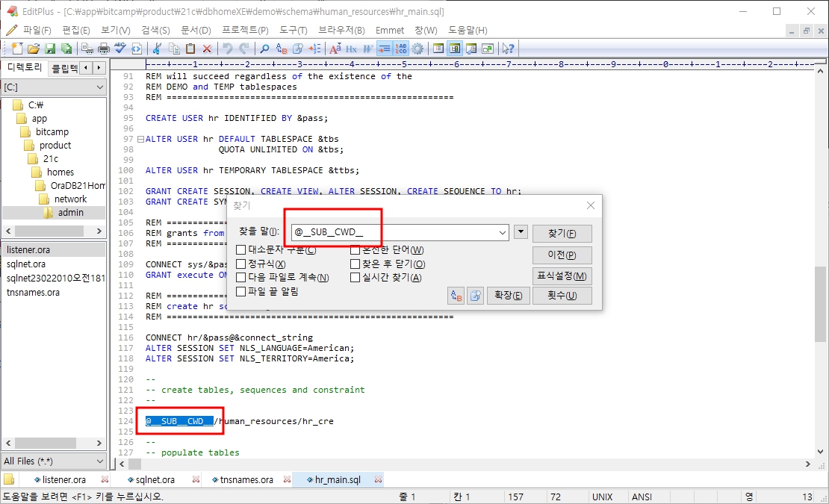Click the Find in Files toolbar icon
The height and width of the screenshot is (504, 829).
click(x=298, y=49)
